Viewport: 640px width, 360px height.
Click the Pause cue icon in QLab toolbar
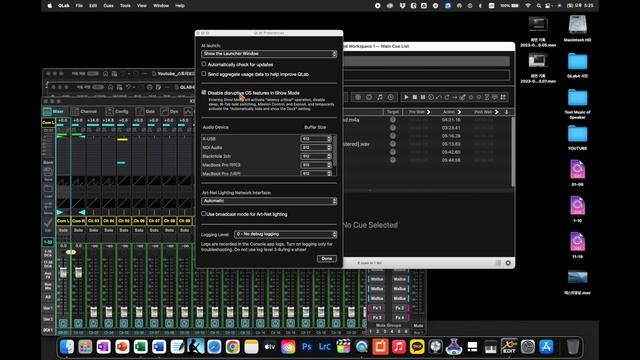pos(423,97)
